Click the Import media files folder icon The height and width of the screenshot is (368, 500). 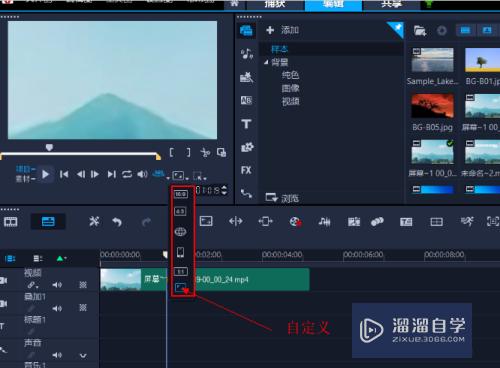(420, 31)
